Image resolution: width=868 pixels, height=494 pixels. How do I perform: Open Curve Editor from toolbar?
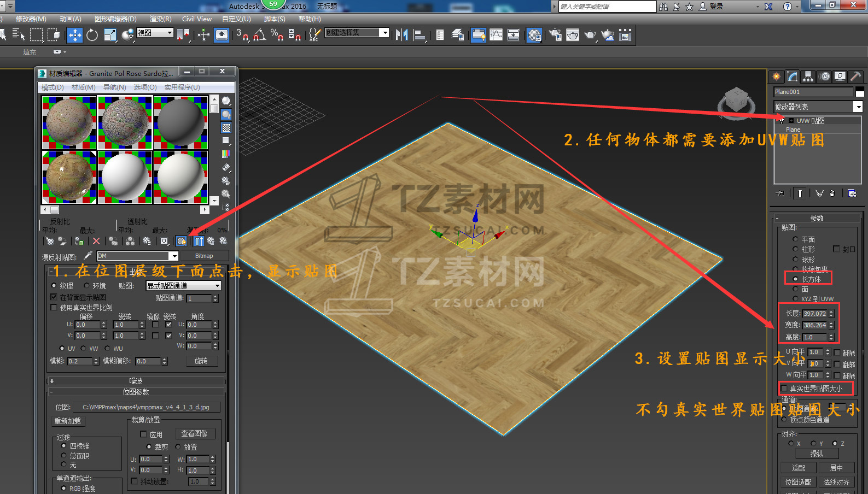pos(496,36)
